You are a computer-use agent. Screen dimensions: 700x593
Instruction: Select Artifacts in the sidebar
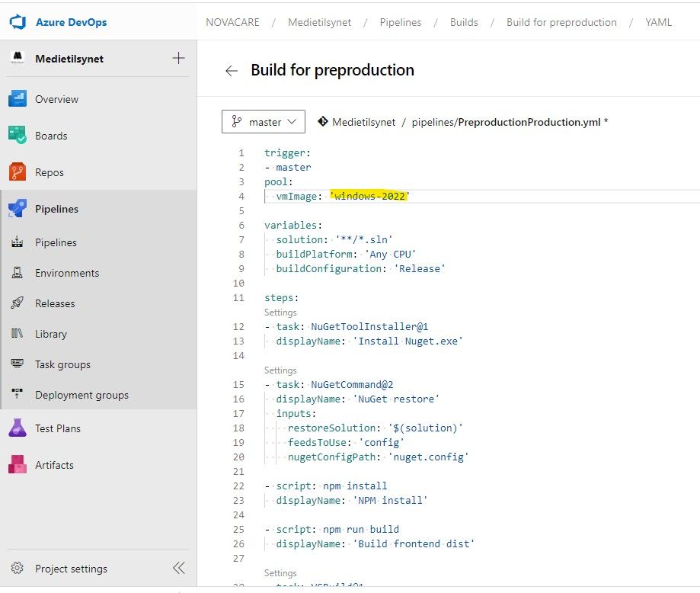[x=55, y=465]
